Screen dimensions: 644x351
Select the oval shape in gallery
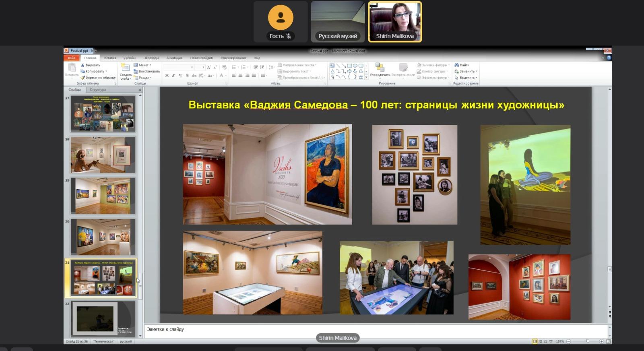pos(355,65)
